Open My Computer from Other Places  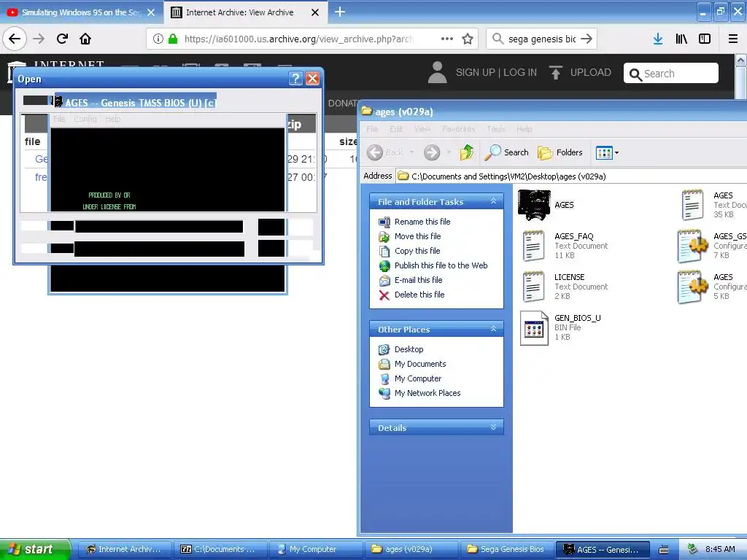click(x=418, y=378)
